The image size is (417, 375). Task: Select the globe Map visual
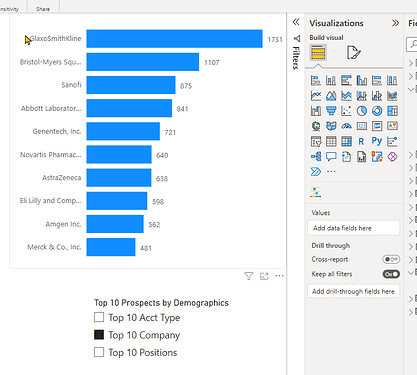pos(316,126)
